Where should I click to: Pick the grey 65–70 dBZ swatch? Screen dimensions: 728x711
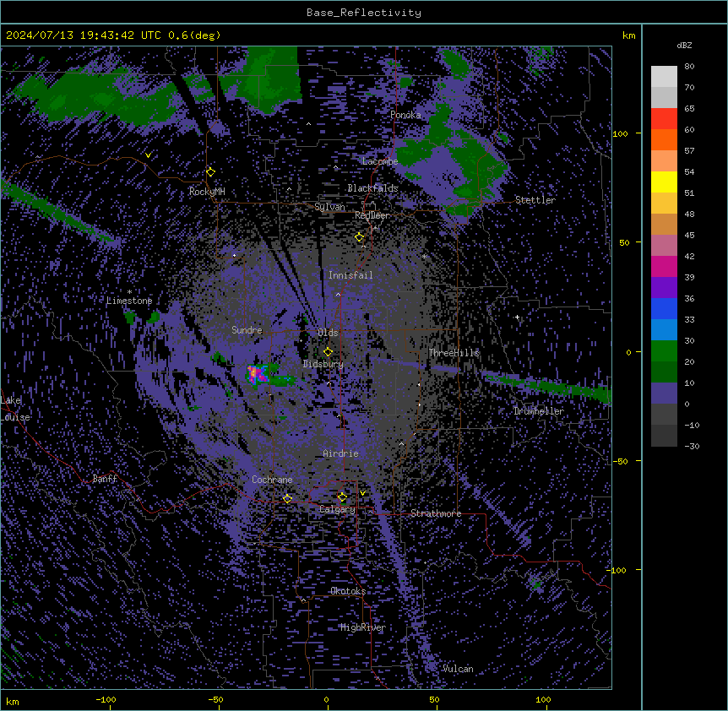tap(664, 97)
